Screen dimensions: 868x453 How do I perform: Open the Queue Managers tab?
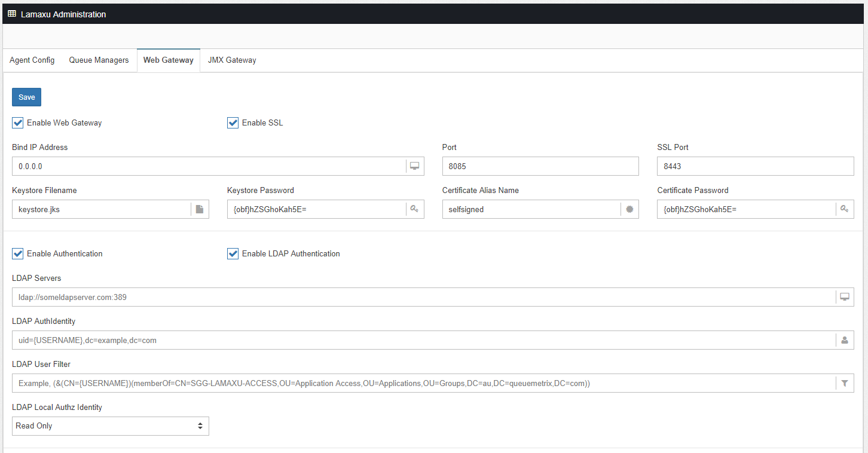click(x=99, y=60)
